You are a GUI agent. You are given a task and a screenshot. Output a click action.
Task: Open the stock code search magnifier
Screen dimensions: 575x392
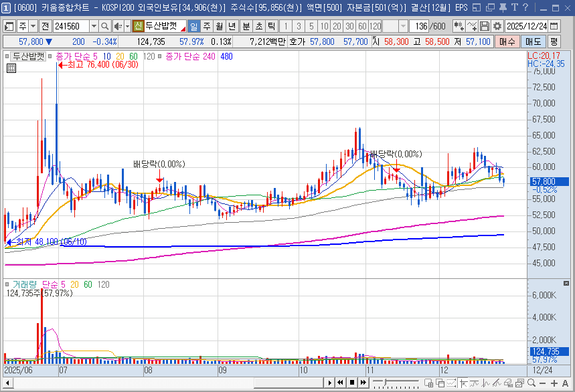point(105,26)
